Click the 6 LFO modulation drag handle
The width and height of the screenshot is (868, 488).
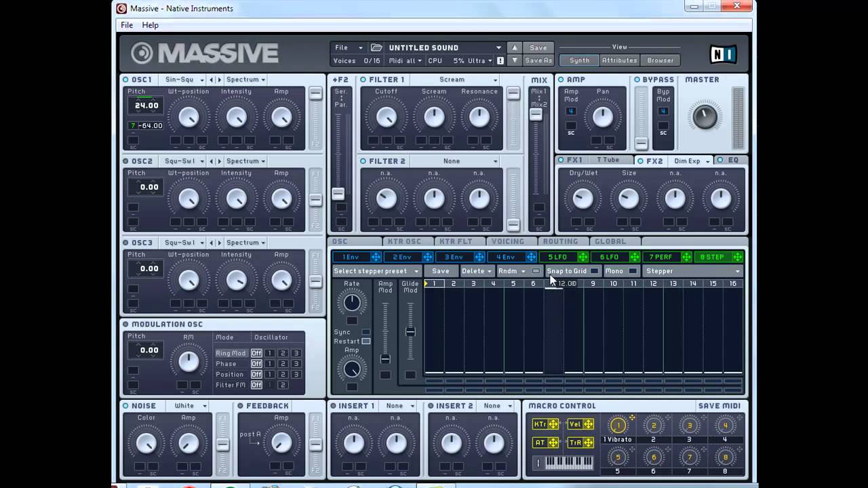click(x=635, y=257)
